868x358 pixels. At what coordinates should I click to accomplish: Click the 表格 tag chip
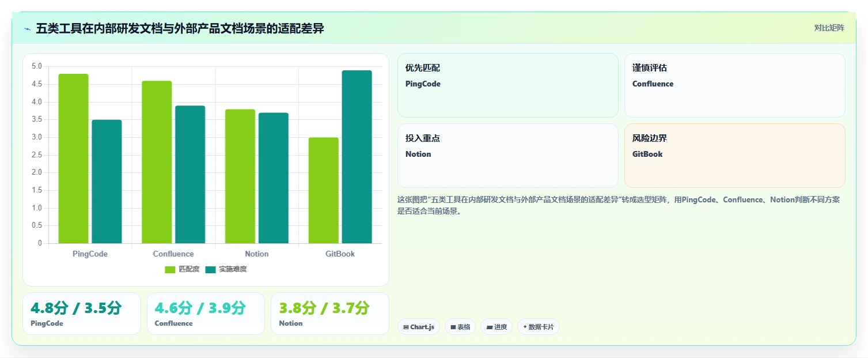460,327
